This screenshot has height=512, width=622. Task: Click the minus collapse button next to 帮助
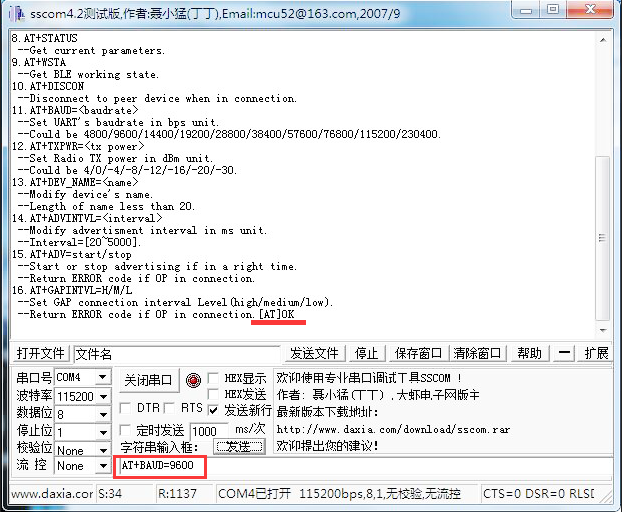click(565, 353)
